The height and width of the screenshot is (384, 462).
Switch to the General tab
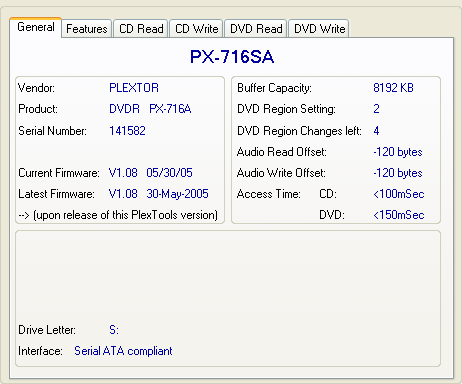(36, 27)
